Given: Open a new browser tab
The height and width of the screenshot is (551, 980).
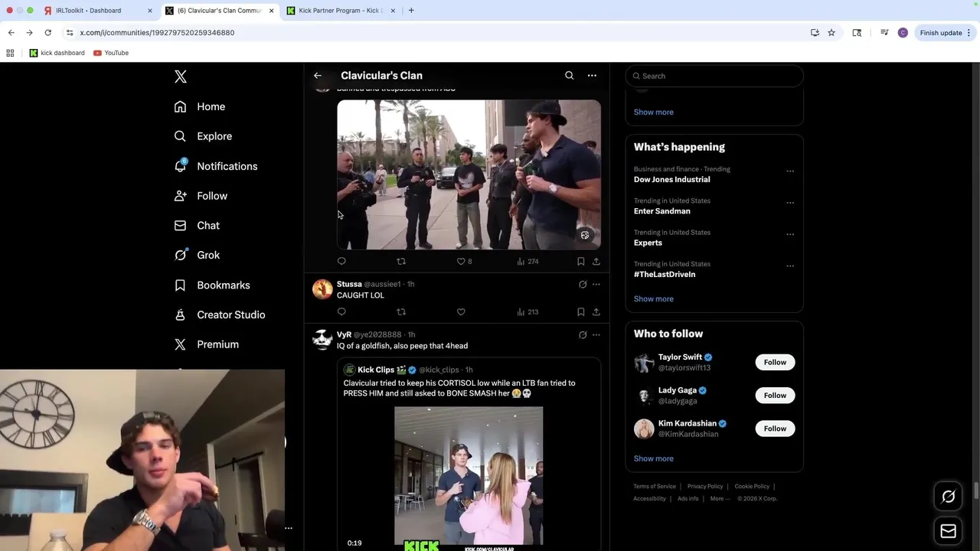Looking at the screenshot, I should 411,11.
